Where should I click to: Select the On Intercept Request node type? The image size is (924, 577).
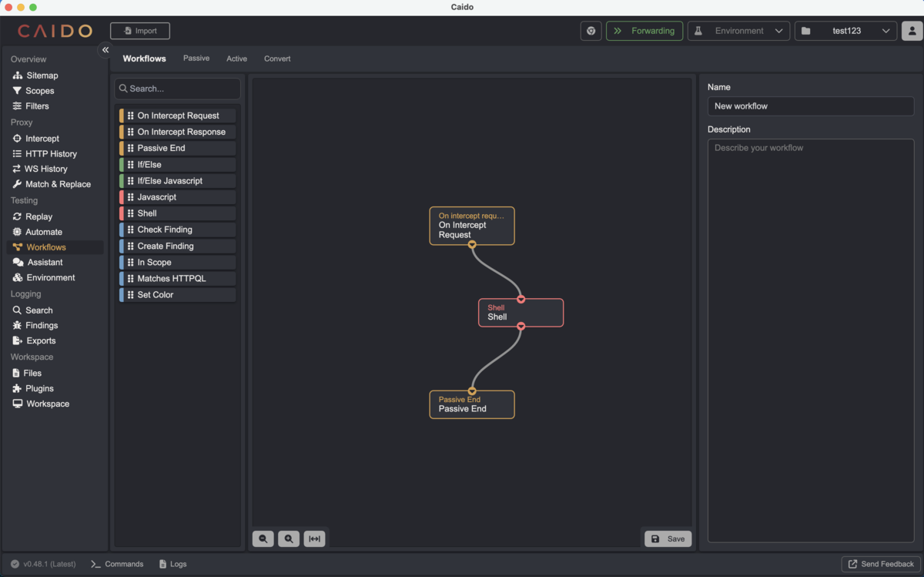click(x=177, y=116)
